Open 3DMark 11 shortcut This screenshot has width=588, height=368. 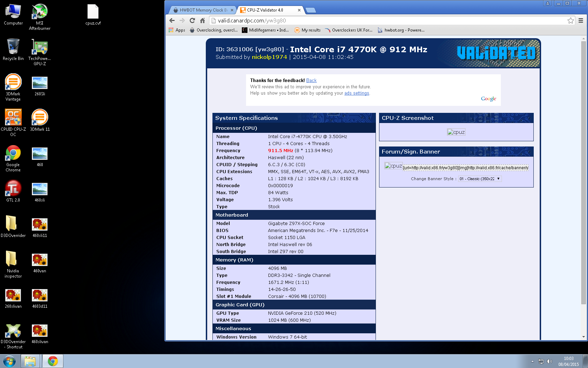coord(40,120)
